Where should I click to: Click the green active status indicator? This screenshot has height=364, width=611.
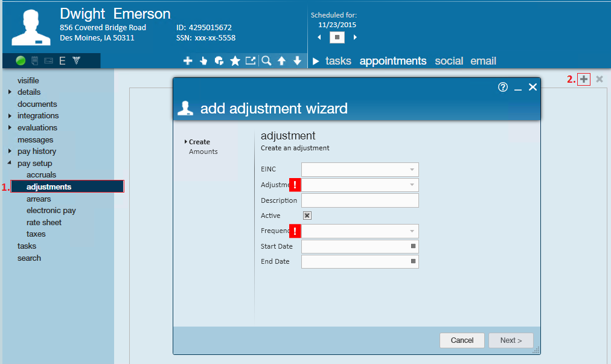[x=21, y=60]
